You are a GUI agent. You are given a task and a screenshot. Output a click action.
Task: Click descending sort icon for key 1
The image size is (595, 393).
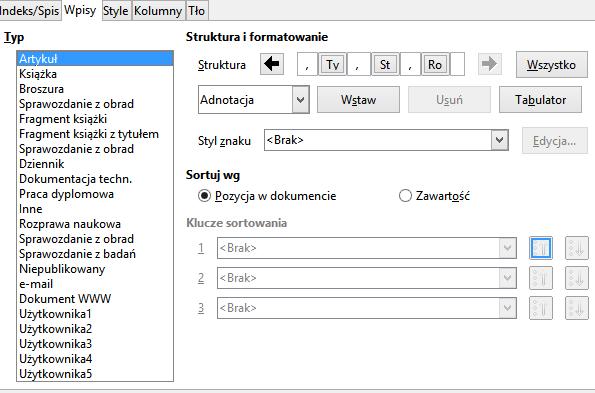click(x=577, y=248)
